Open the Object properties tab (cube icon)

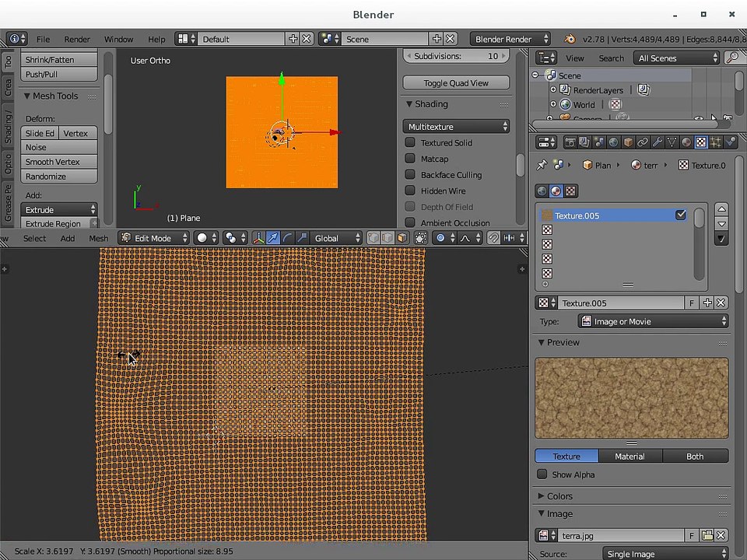click(x=629, y=142)
